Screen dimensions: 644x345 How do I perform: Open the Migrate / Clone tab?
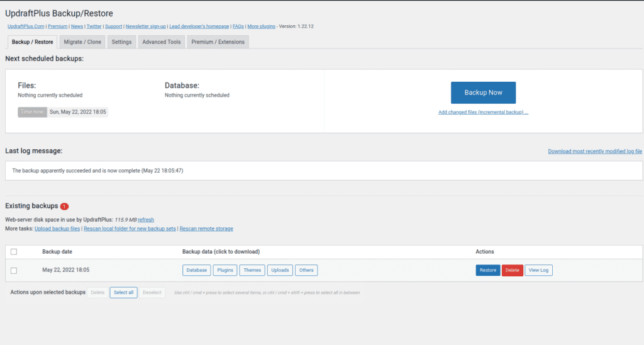pos(82,42)
